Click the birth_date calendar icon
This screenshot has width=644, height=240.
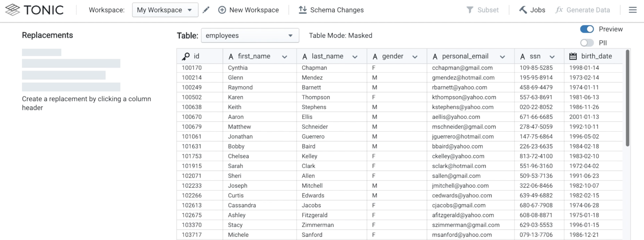[x=573, y=56]
